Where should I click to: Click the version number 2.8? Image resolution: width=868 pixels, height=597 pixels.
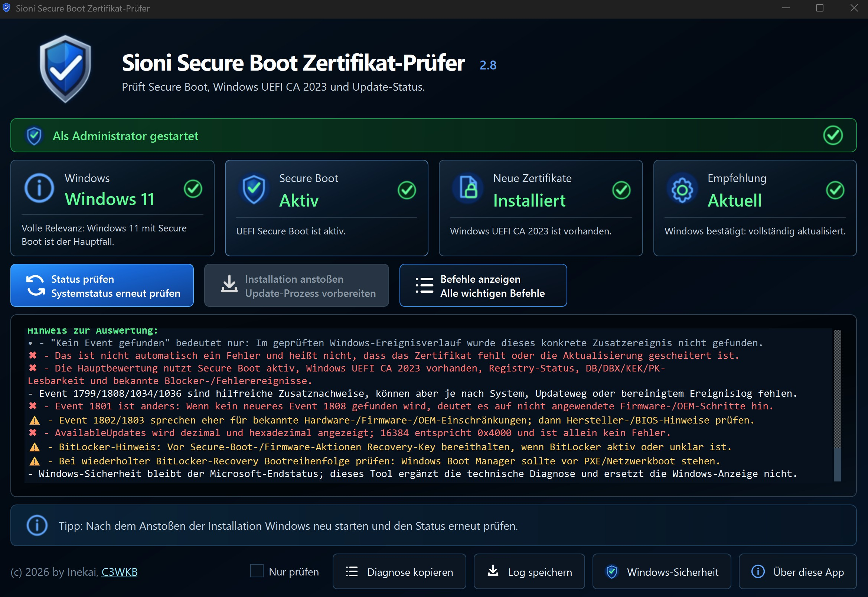point(488,65)
